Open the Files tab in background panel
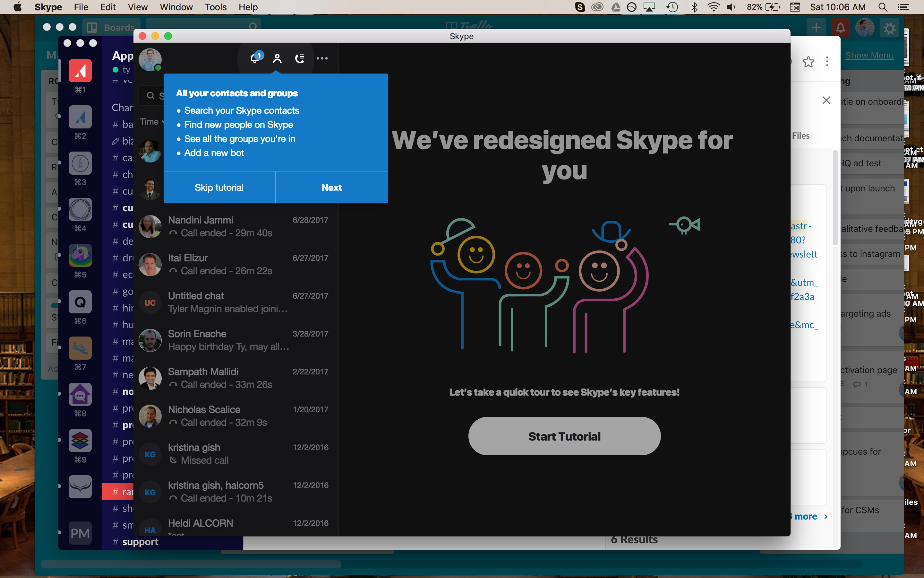Screen dimensions: 924x578 click(x=801, y=136)
